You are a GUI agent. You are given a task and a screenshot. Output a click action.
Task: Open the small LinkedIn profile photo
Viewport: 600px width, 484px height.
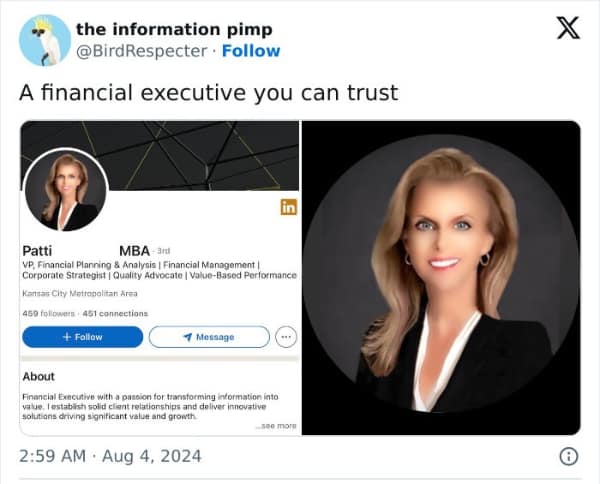(x=66, y=191)
